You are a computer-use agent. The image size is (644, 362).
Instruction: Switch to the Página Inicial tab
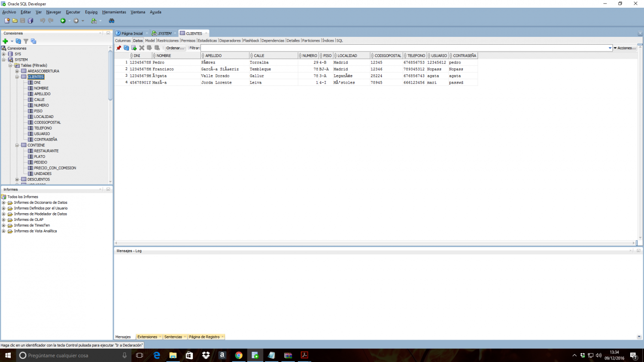click(132, 33)
